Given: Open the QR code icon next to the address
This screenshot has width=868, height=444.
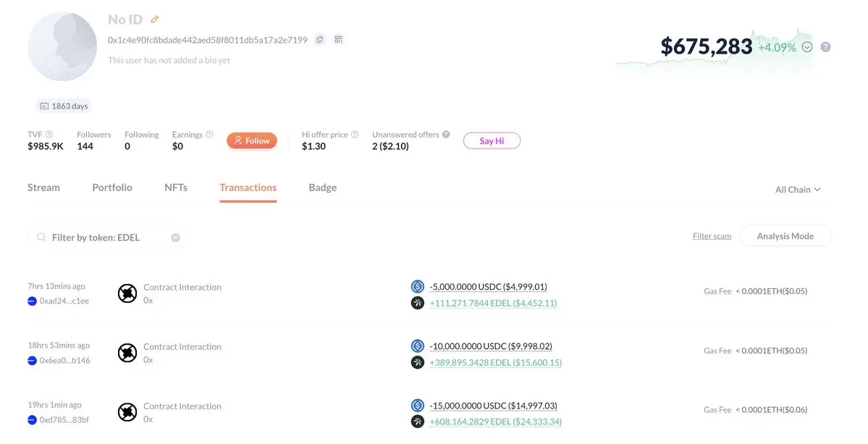Looking at the screenshot, I should (338, 40).
